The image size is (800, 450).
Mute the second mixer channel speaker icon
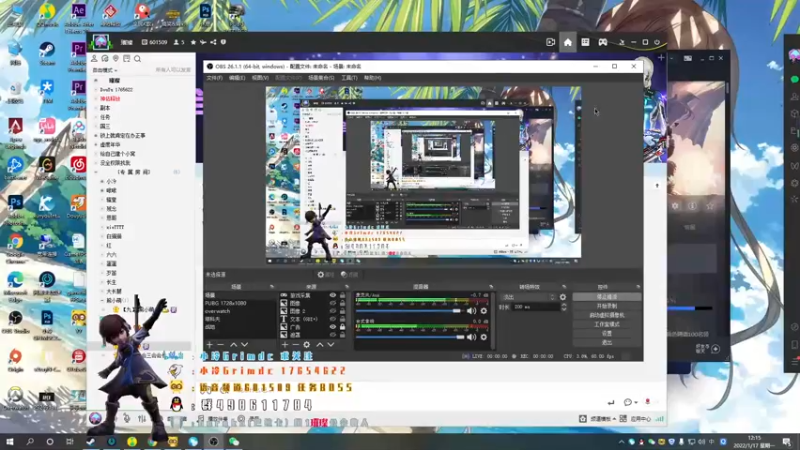(471, 337)
